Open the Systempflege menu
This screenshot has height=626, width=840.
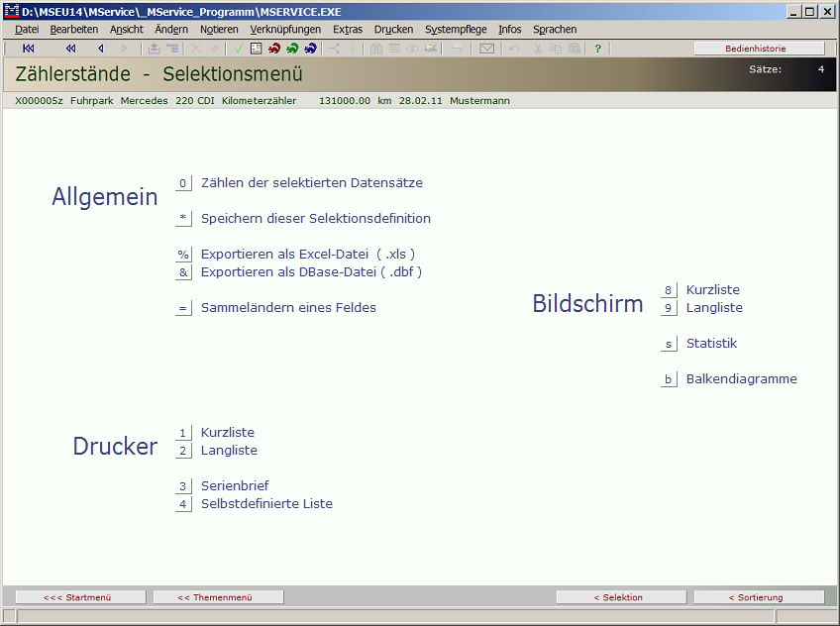[x=456, y=30]
